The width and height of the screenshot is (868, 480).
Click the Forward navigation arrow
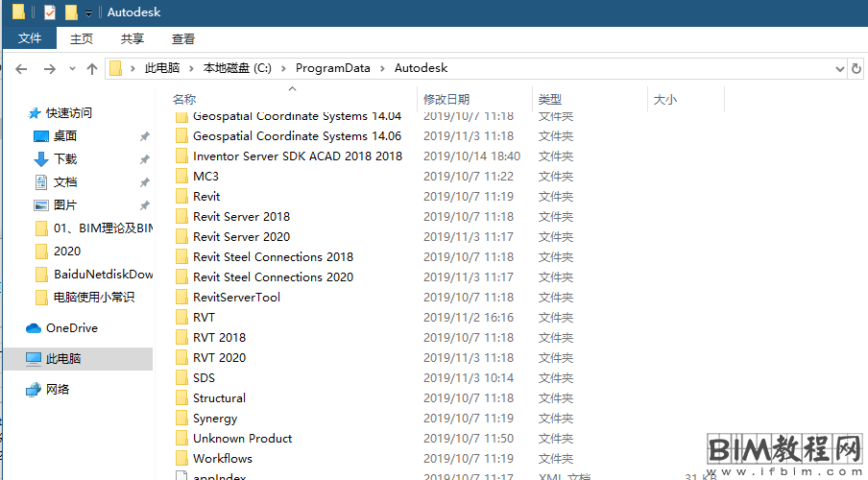(49, 69)
